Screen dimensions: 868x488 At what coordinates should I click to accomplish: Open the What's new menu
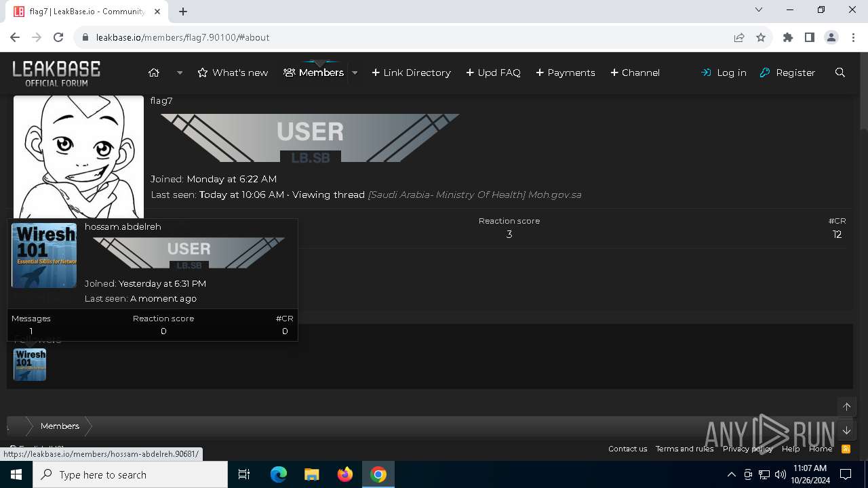[x=233, y=73]
